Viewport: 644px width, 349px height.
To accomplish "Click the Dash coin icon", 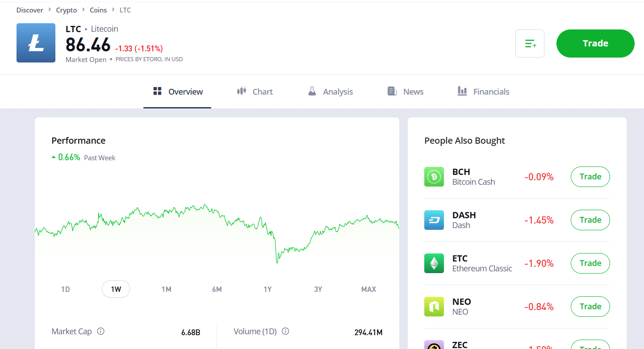I will [x=434, y=220].
